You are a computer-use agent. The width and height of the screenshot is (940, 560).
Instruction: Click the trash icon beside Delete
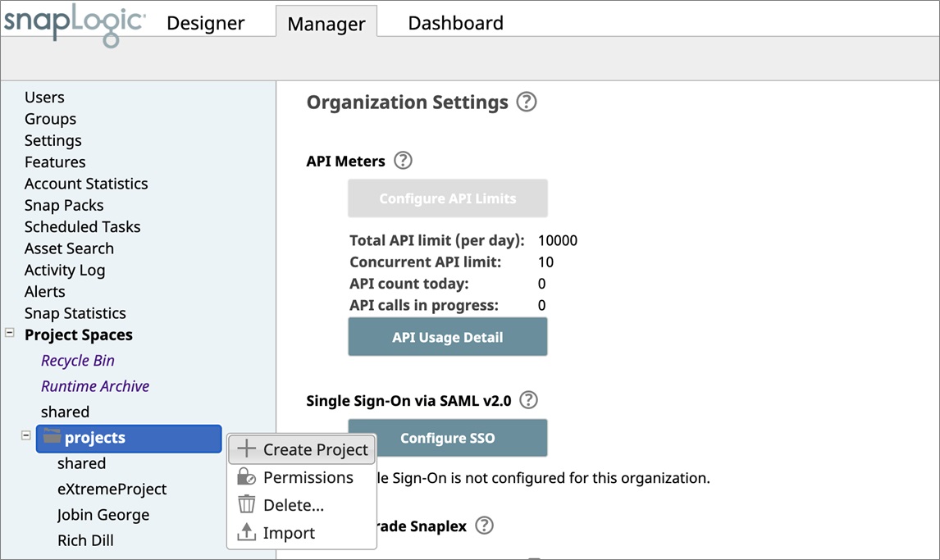(246, 504)
